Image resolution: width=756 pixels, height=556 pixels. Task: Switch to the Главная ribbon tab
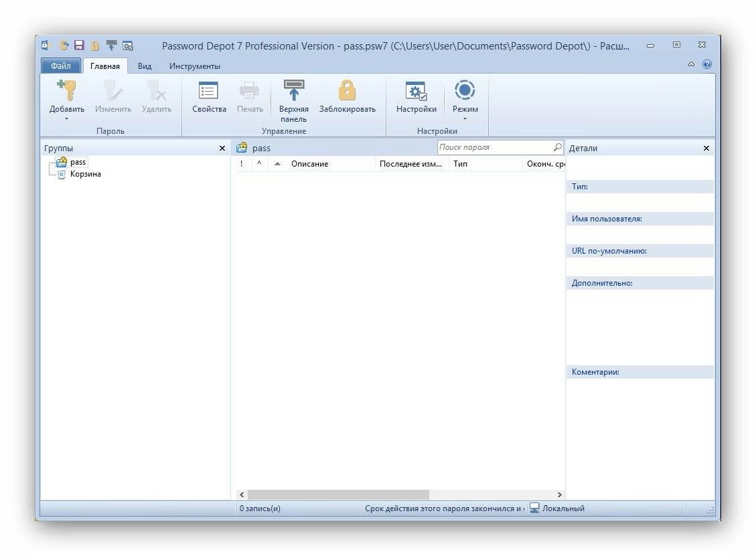click(105, 66)
